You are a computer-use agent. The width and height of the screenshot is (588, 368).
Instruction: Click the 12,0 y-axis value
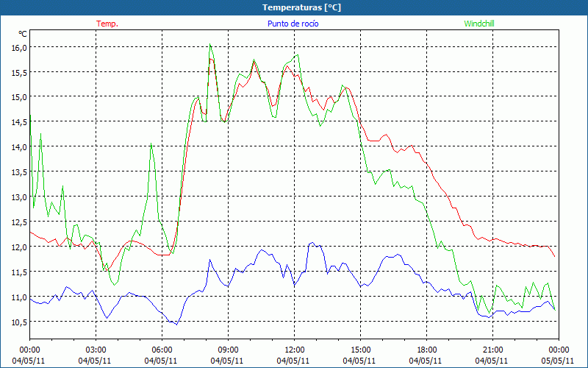click(x=20, y=247)
